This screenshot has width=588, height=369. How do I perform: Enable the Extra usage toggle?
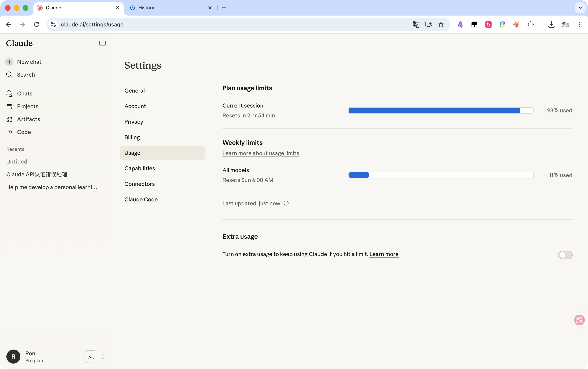(x=565, y=255)
